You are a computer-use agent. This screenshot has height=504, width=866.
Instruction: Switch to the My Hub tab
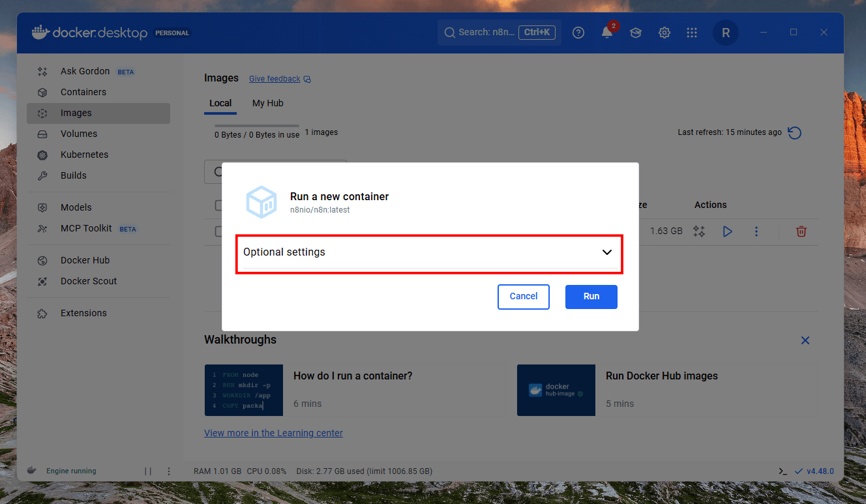click(268, 103)
